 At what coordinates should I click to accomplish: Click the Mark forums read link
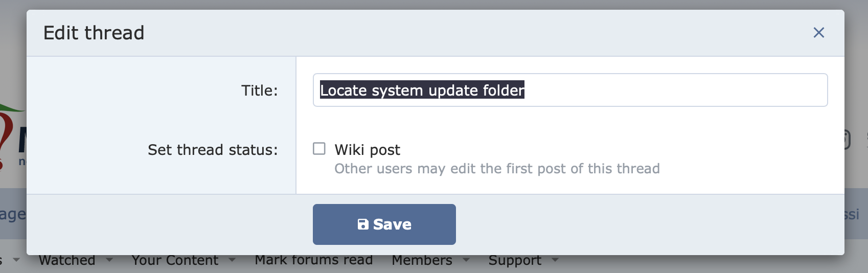click(314, 260)
